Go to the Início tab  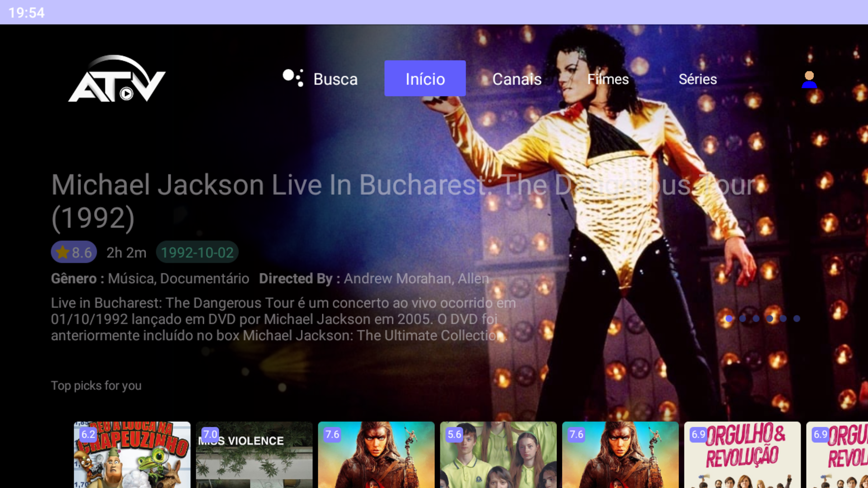pyautogui.click(x=425, y=79)
